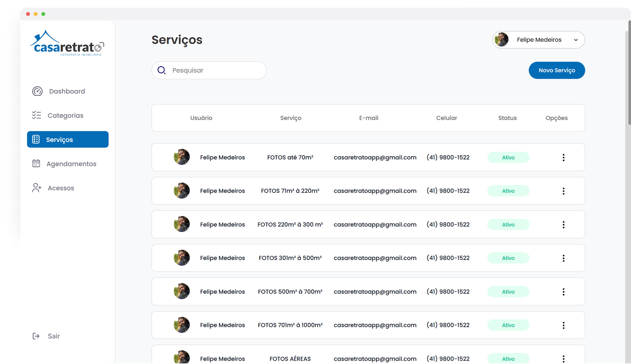The width and height of the screenshot is (631, 364).
Task: Open three-dot menu for FOTOS 701m² à 1000m²
Action: pos(564,325)
